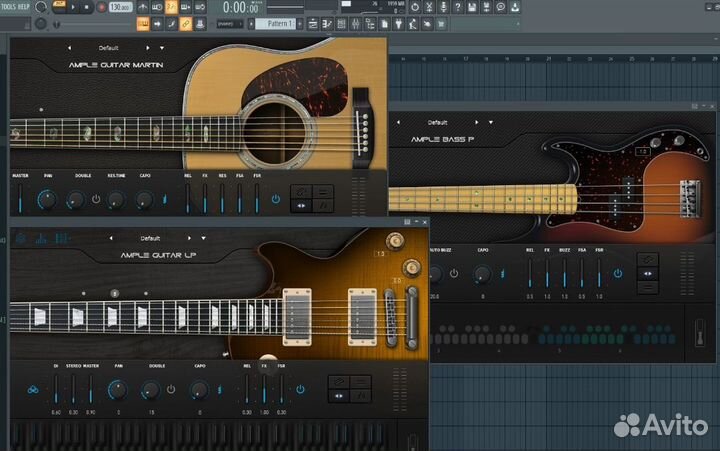Click the Capo knob in Ample Bass P
Image resolution: width=720 pixels, height=451 pixels.
tap(482, 274)
